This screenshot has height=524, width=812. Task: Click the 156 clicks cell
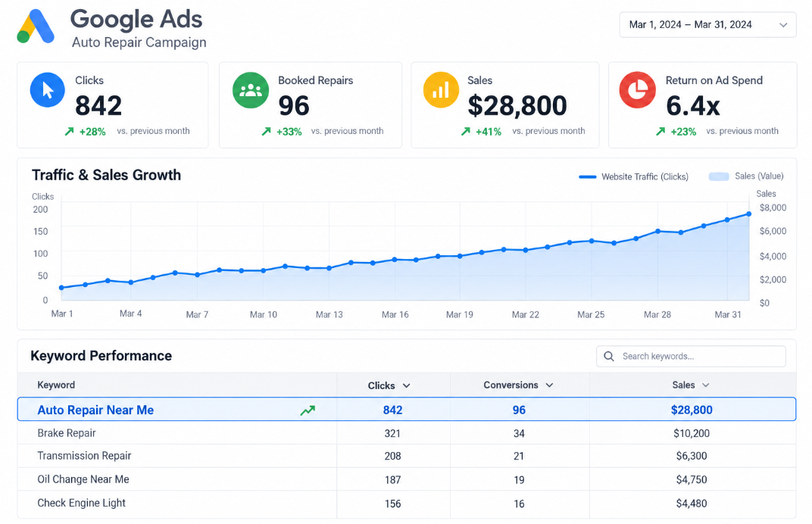coord(392,504)
